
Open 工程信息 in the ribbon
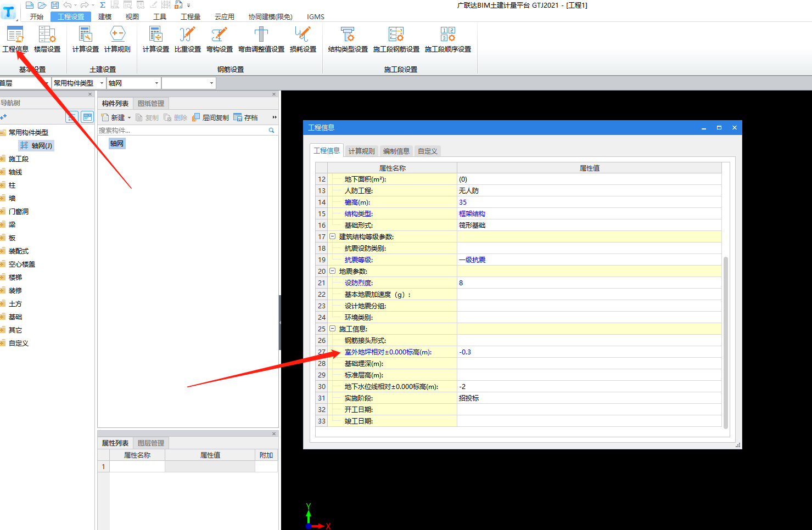(15, 40)
